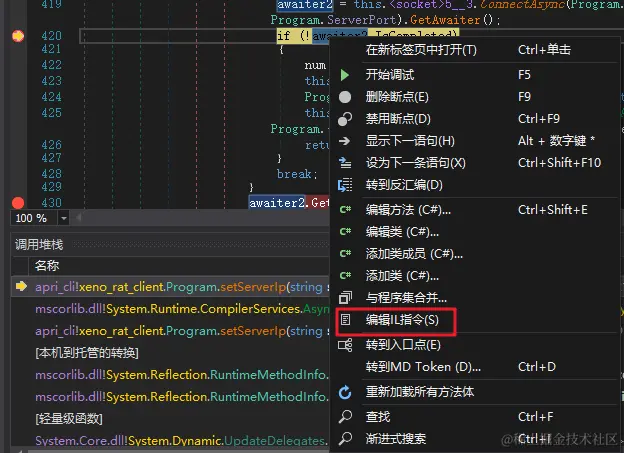
Task: Click the 名称 column header in call stack
Action: coord(47,266)
